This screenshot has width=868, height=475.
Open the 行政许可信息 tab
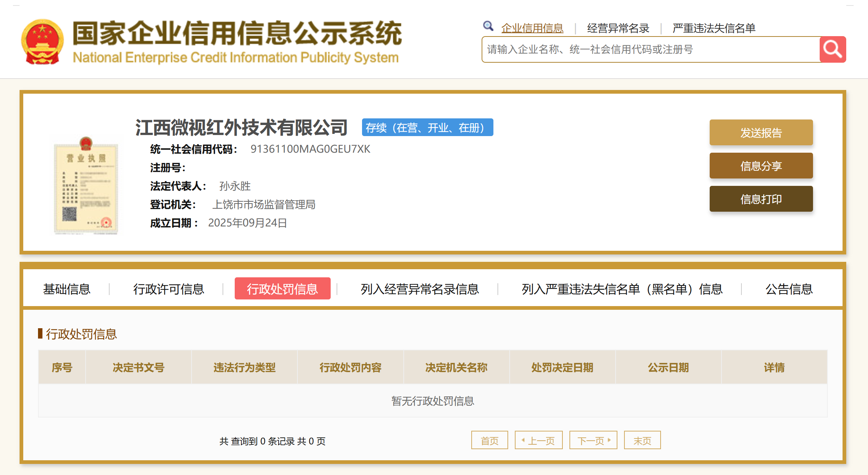click(169, 289)
